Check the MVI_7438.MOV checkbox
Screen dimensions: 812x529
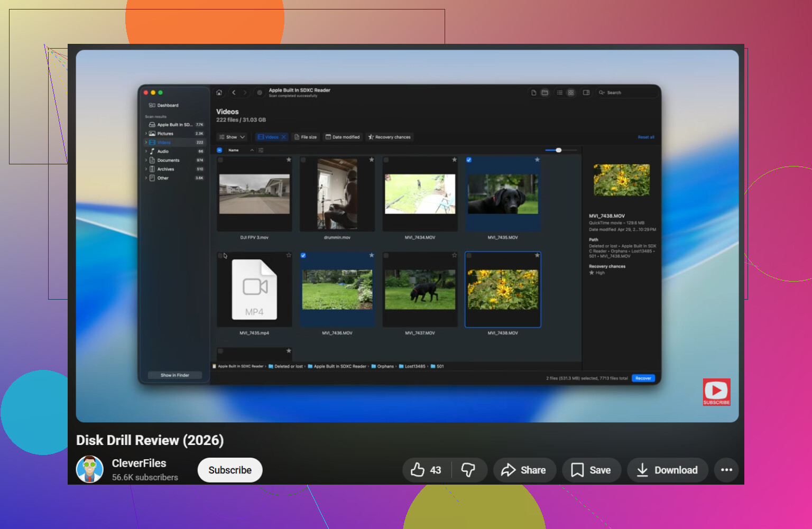tap(469, 255)
